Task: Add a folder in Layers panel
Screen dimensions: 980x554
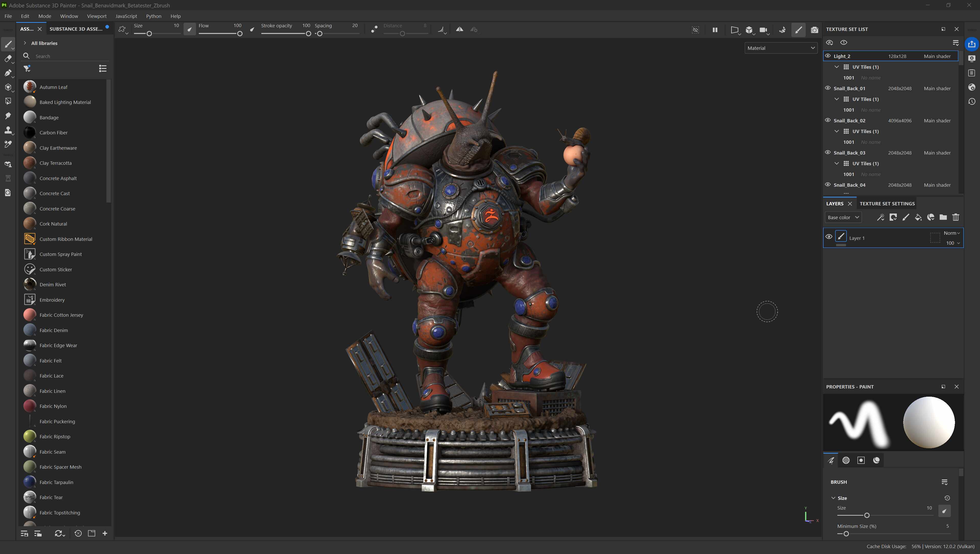Action: coord(943,217)
